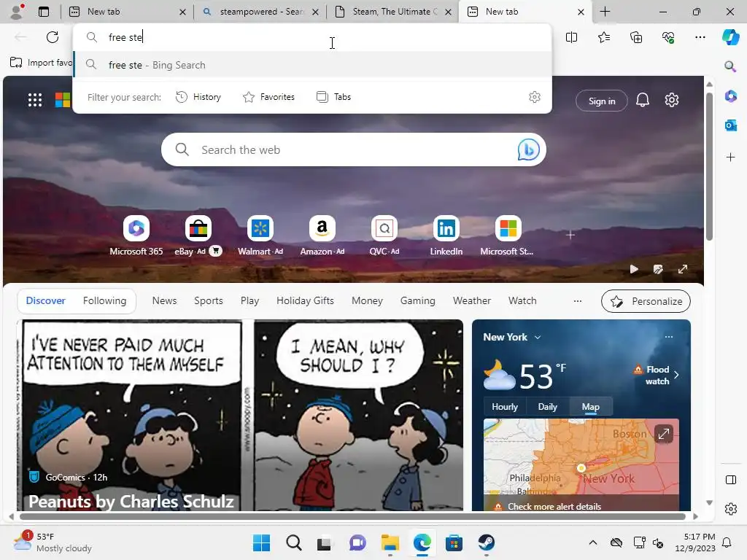
Task: Open Copilot in the Edge sidebar
Action: click(x=730, y=37)
